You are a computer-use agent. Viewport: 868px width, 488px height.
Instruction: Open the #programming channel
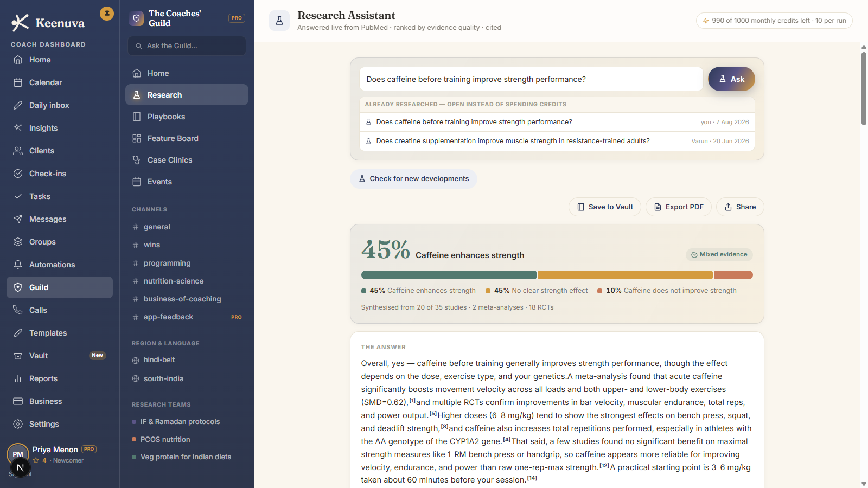(x=187, y=263)
